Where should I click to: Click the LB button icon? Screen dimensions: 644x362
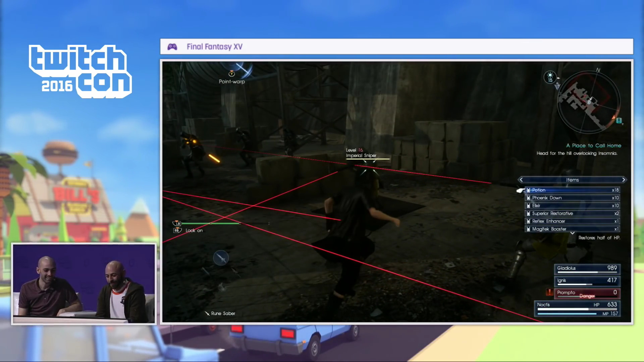(177, 223)
